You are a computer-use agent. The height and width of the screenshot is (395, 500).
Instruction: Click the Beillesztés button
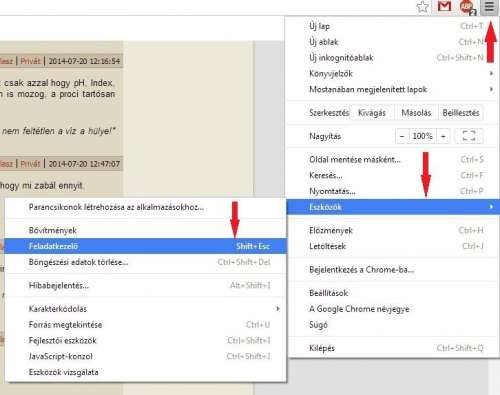(461, 113)
